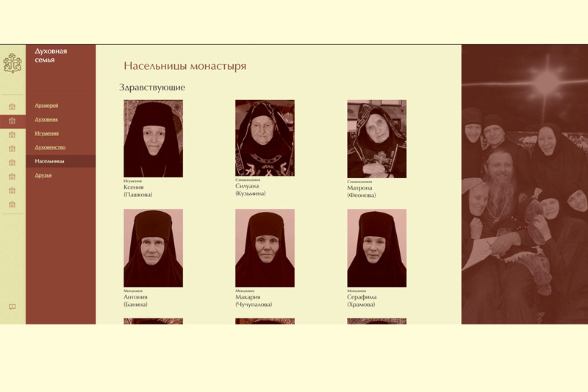The width and height of the screenshot is (588, 392).
Task: Click the group photo on the right
Action: pyautogui.click(x=524, y=184)
